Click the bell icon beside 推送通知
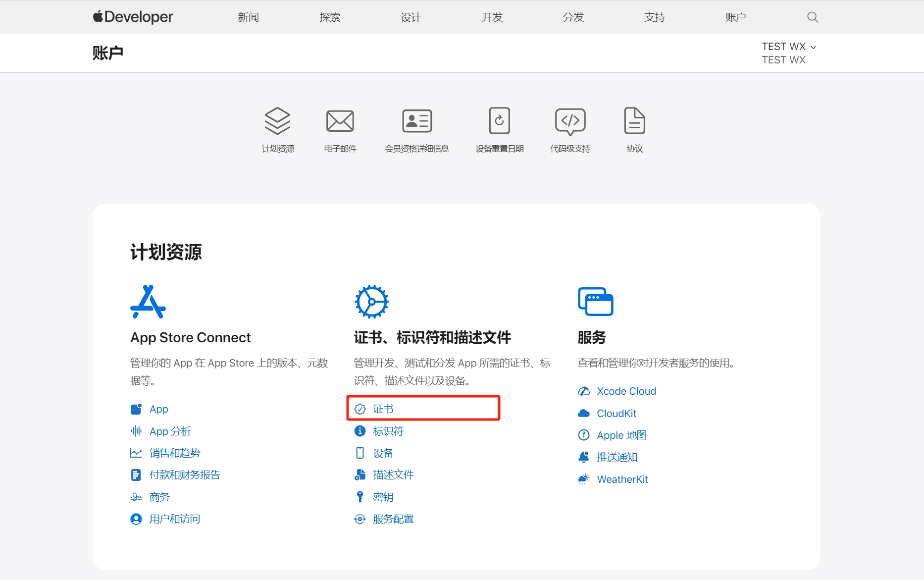The image size is (924, 580). click(x=584, y=457)
